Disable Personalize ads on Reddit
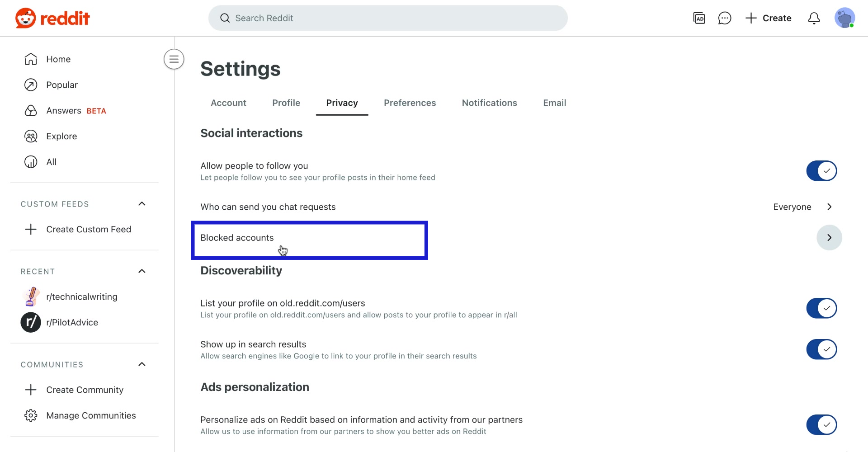Viewport: 868px width, 452px height. [821, 424]
